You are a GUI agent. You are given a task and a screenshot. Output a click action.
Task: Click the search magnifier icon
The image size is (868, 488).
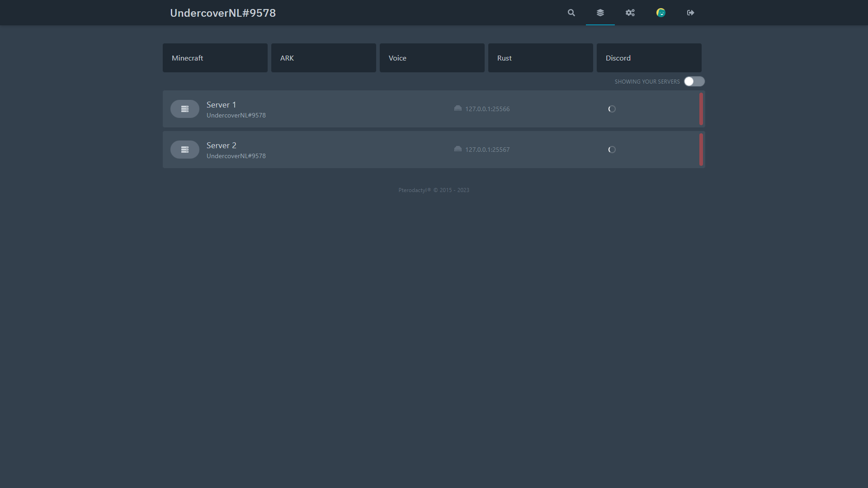pyautogui.click(x=571, y=13)
